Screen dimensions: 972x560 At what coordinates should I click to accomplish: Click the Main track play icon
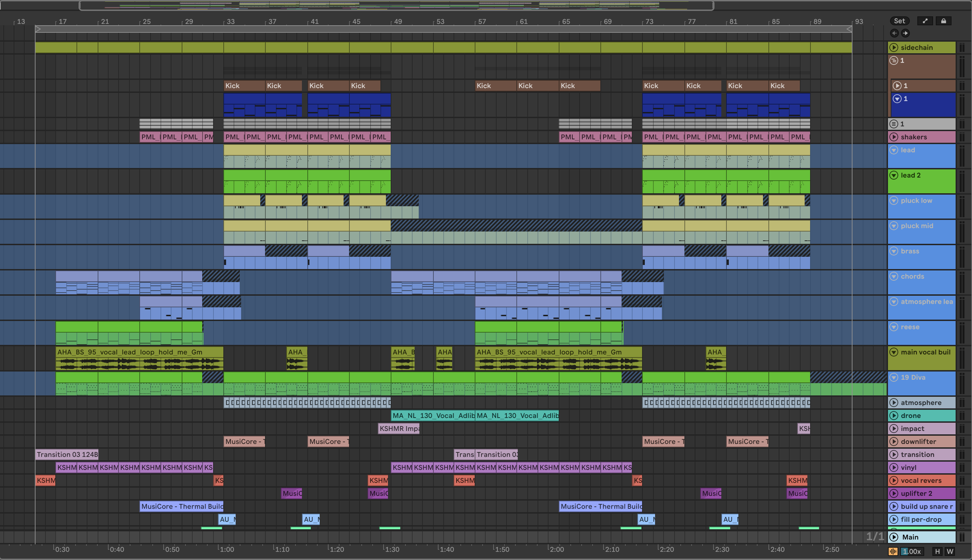tap(894, 537)
